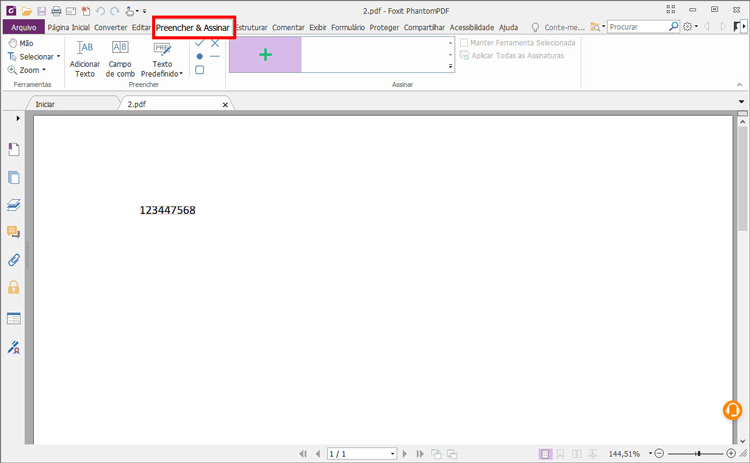750x463 pixels.
Task: Open the bookmarks panel in the sidebar
Action: click(x=14, y=149)
